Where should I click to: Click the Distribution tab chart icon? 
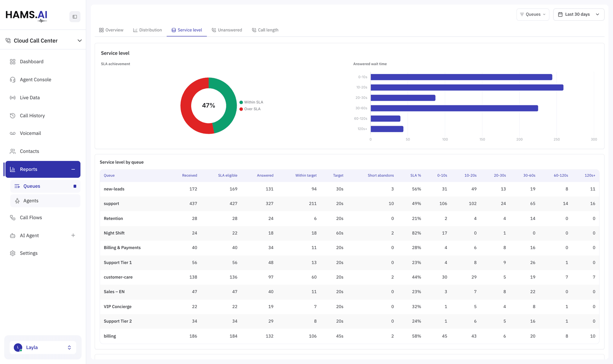point(135,30)
